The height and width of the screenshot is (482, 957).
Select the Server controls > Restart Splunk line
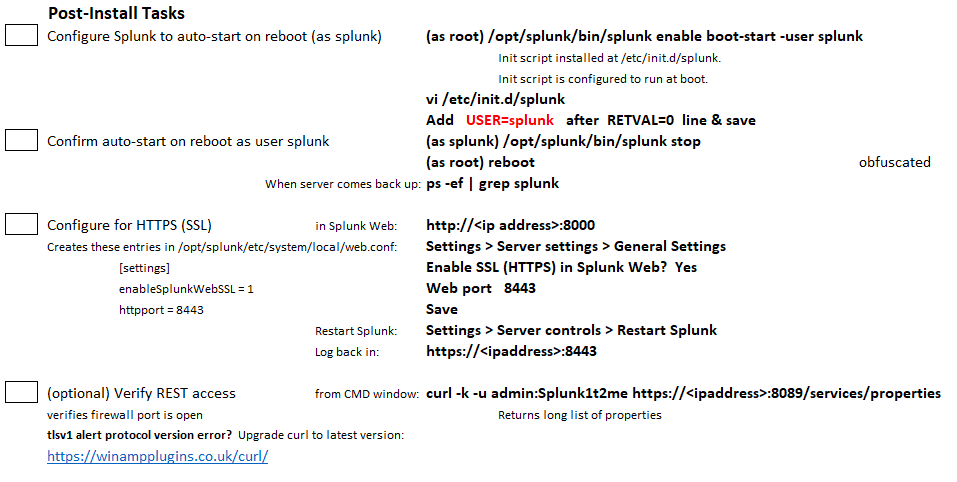pyautogui.click(x=571, y=330)
